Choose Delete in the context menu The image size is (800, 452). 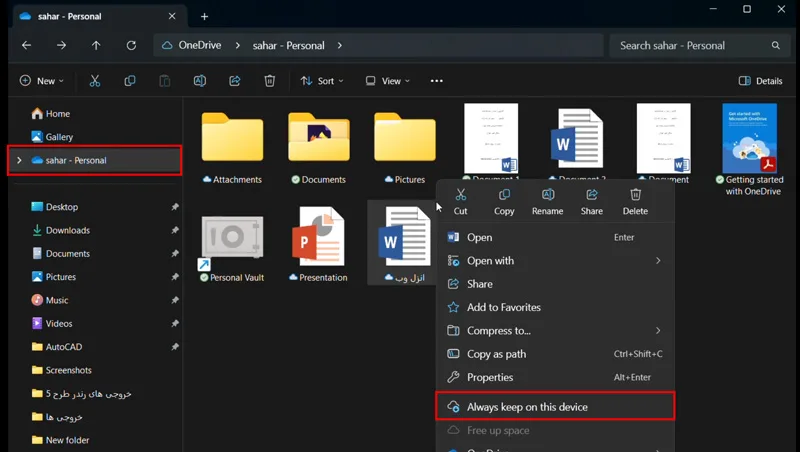635,202
